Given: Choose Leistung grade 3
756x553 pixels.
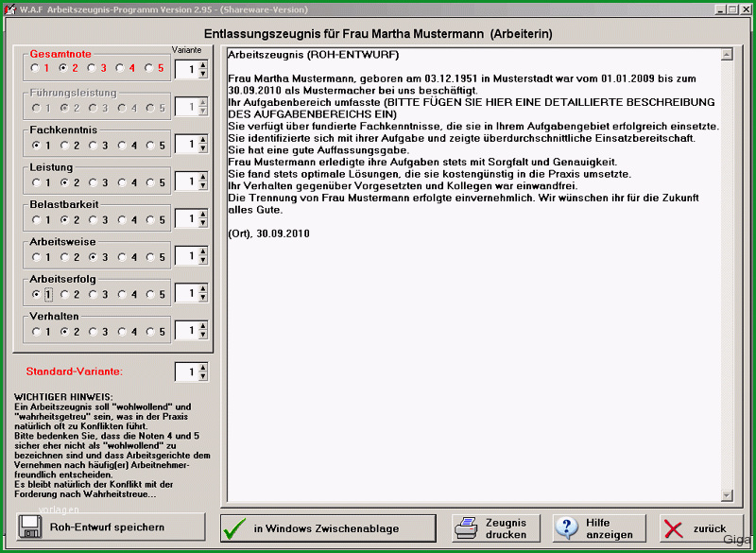Looking at the screenshot, I should (93, 182).
